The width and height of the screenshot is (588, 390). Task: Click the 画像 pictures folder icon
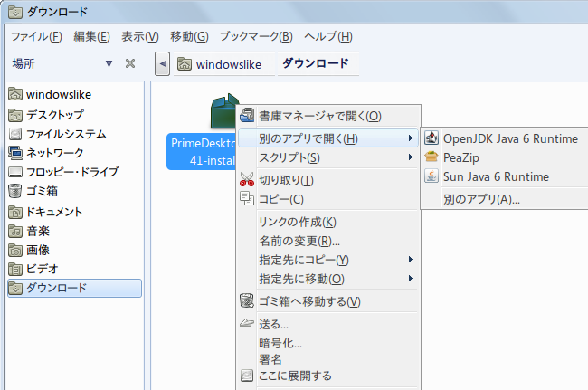point(15,250)
